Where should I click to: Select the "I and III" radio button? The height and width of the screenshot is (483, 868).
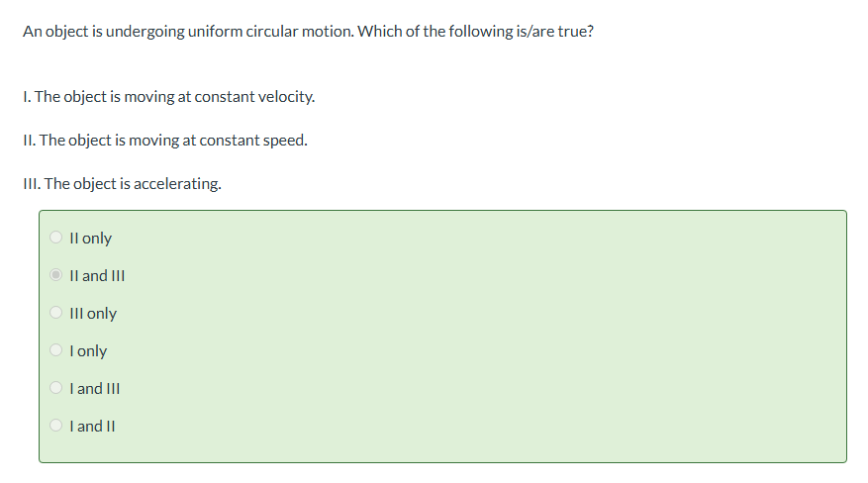(56, 388)
